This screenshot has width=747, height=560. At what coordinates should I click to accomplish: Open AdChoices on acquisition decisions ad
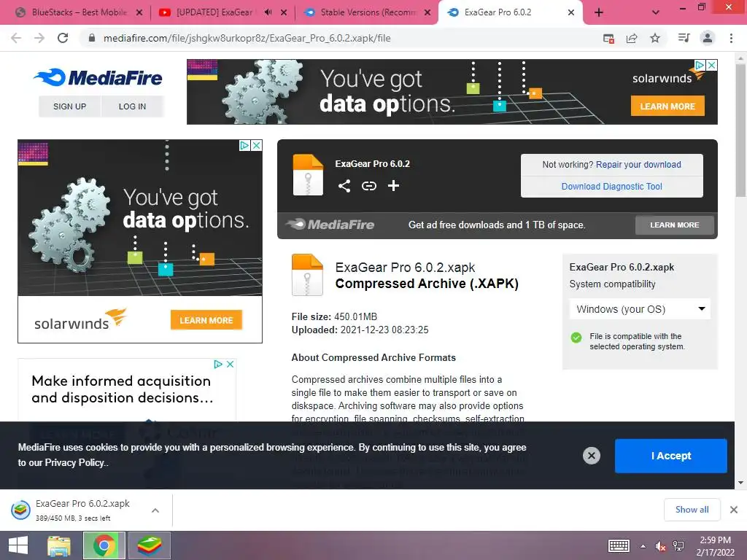(x=218, y=365)
